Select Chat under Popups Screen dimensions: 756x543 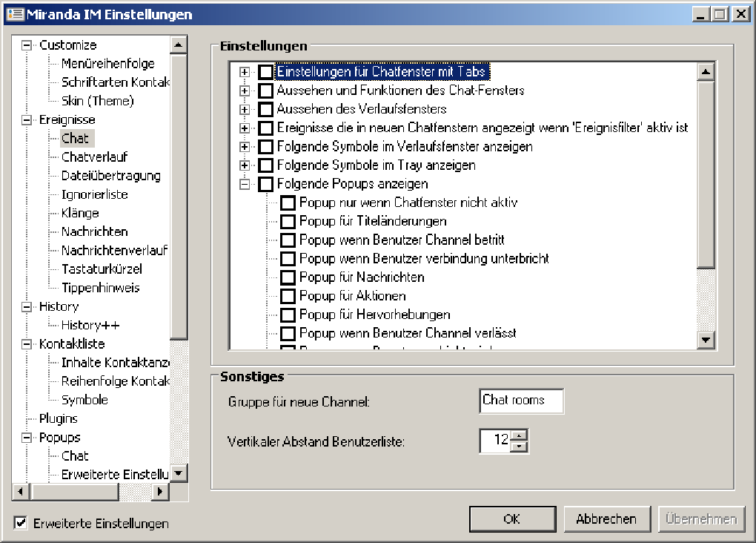[x=75, y=456]
